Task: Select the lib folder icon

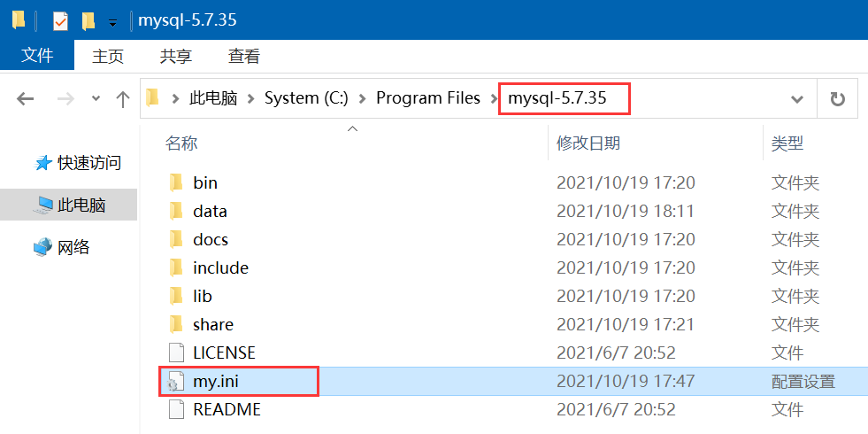Action: click(176, 296)
